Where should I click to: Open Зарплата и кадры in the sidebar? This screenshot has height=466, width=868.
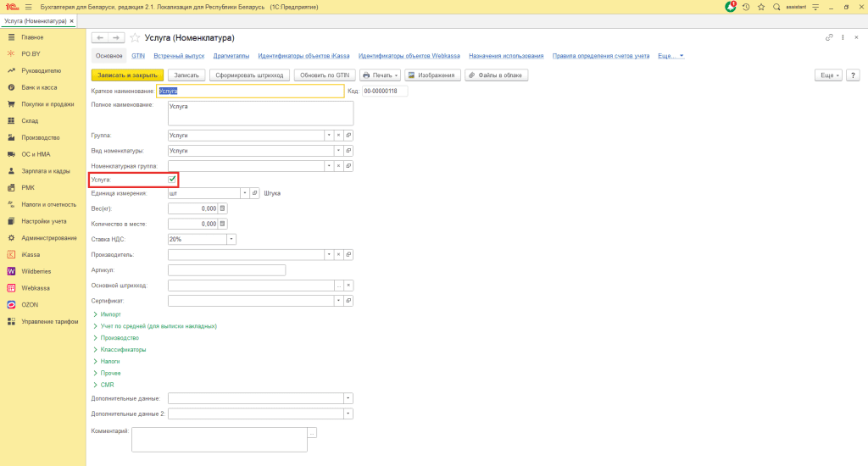pyautogui.click(x=46, y=171)
